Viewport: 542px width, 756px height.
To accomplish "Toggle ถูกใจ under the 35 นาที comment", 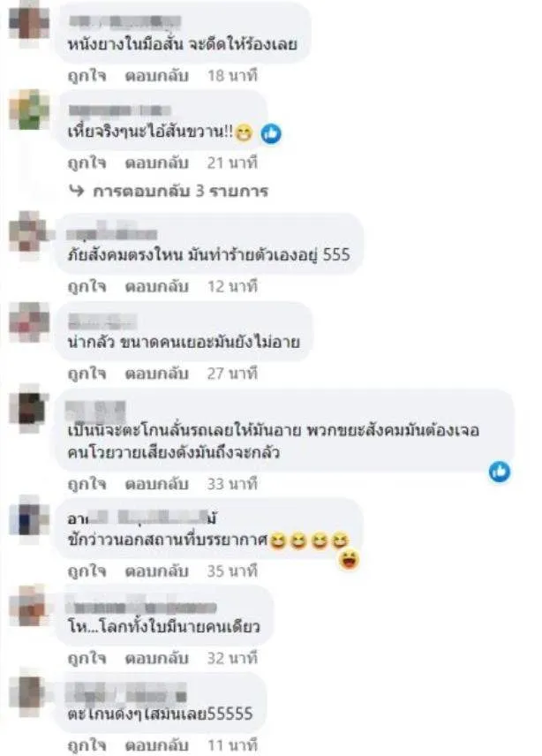I will (x=87, y=571).
